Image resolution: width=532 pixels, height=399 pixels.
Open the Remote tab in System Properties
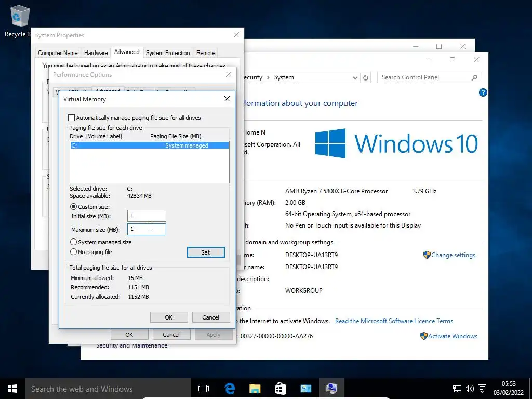[x=206, y=53]
